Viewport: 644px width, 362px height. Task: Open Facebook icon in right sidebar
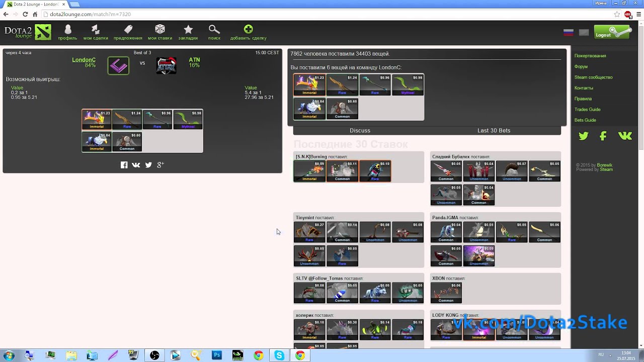point(603,136)
